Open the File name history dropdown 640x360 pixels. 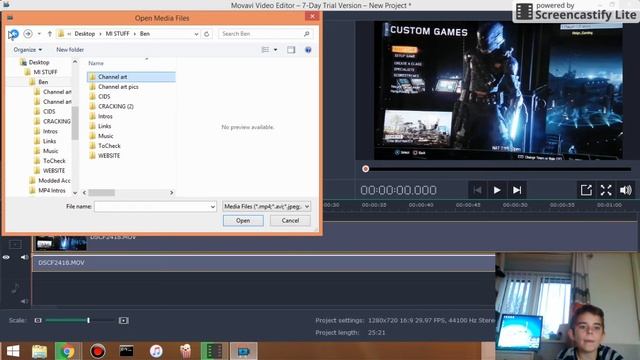(213, 207)
